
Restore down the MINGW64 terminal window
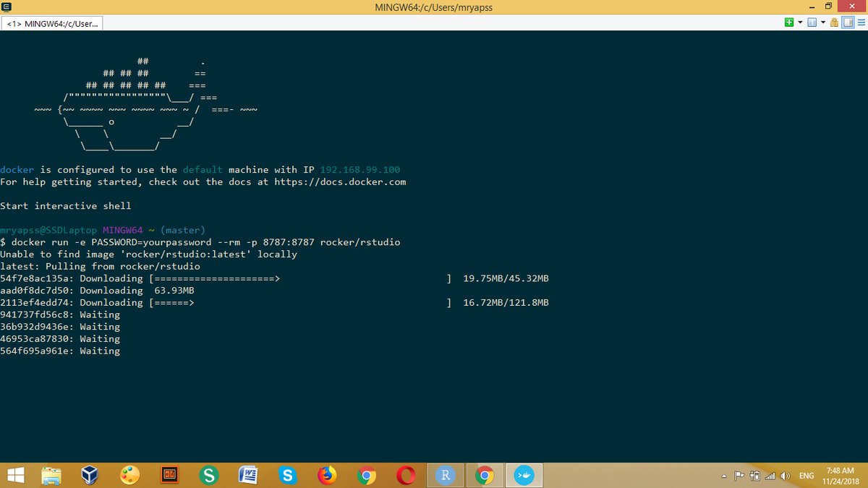(828, 7)
